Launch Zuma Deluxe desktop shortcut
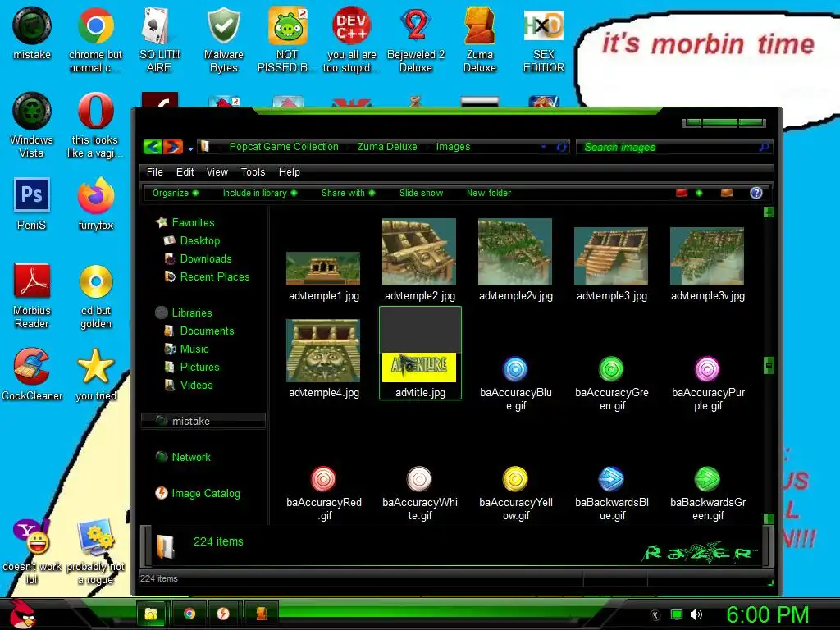The width and height of the screenshot is (840, 630). 479,39
